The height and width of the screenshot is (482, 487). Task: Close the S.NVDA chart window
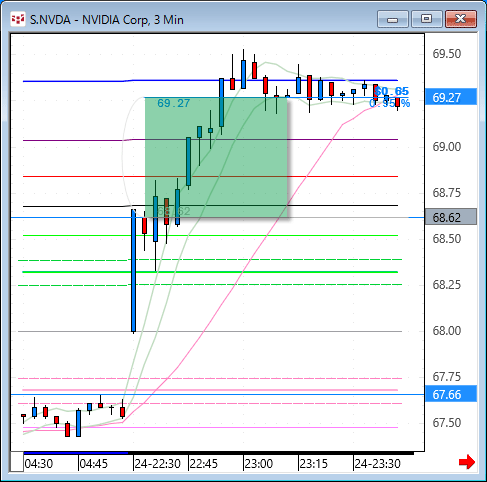click(461, 19)
